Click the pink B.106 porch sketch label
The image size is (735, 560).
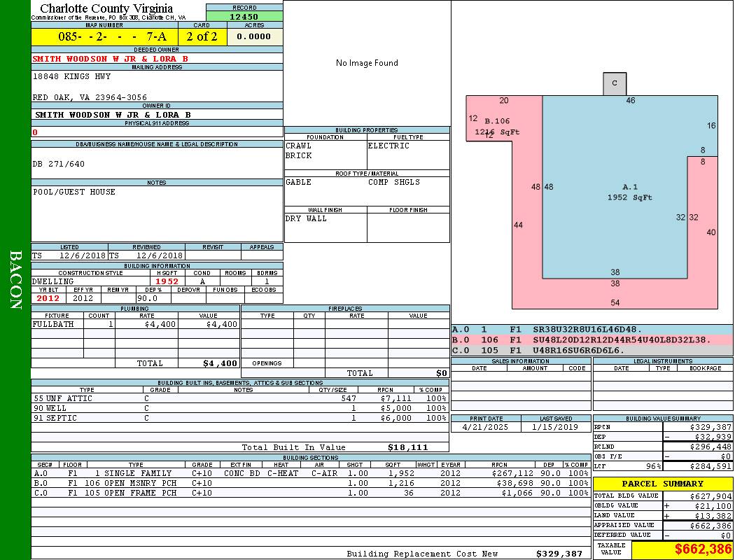tap(497, 122)
